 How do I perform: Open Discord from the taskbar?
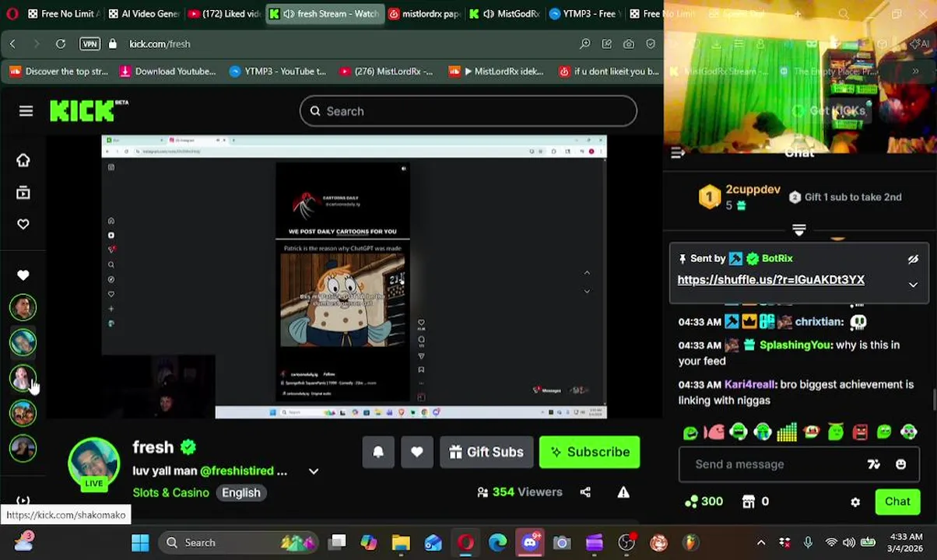tap(530, 542)
